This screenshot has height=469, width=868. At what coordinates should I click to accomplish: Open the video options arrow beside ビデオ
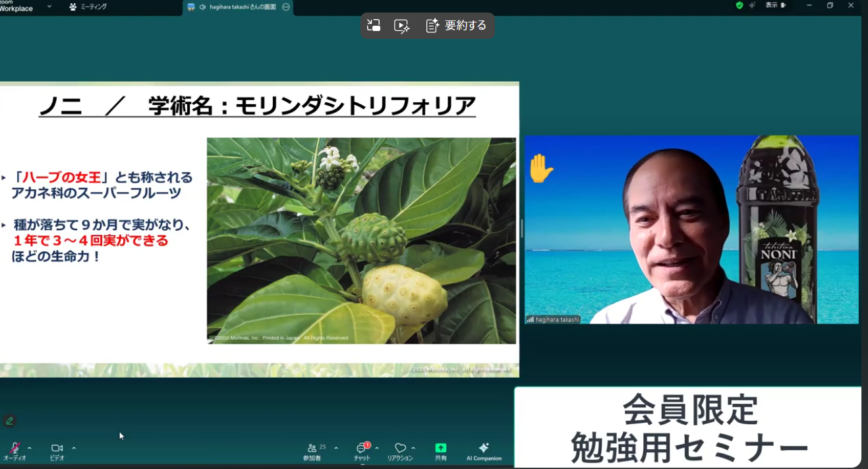click(x=74, y=449)
